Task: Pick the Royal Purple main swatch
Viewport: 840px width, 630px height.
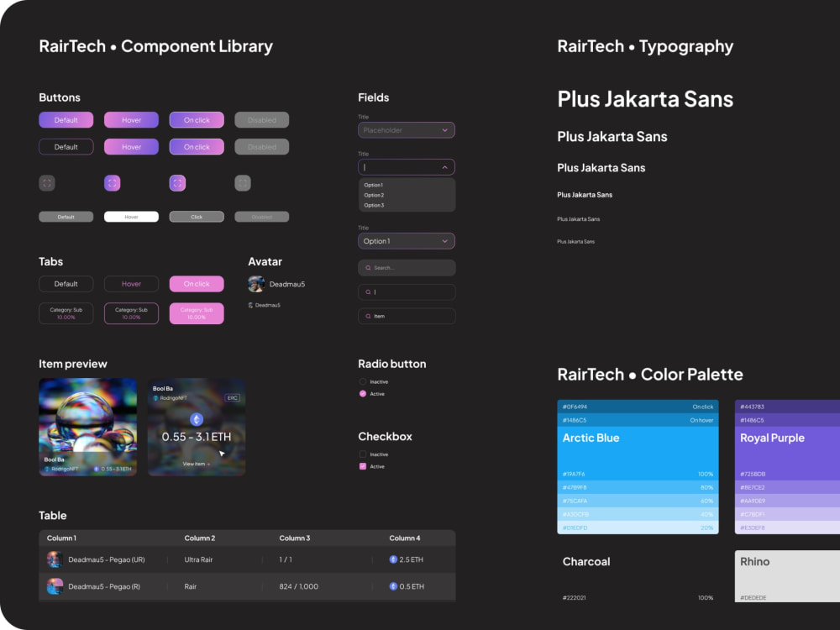Action: point(788,454)
